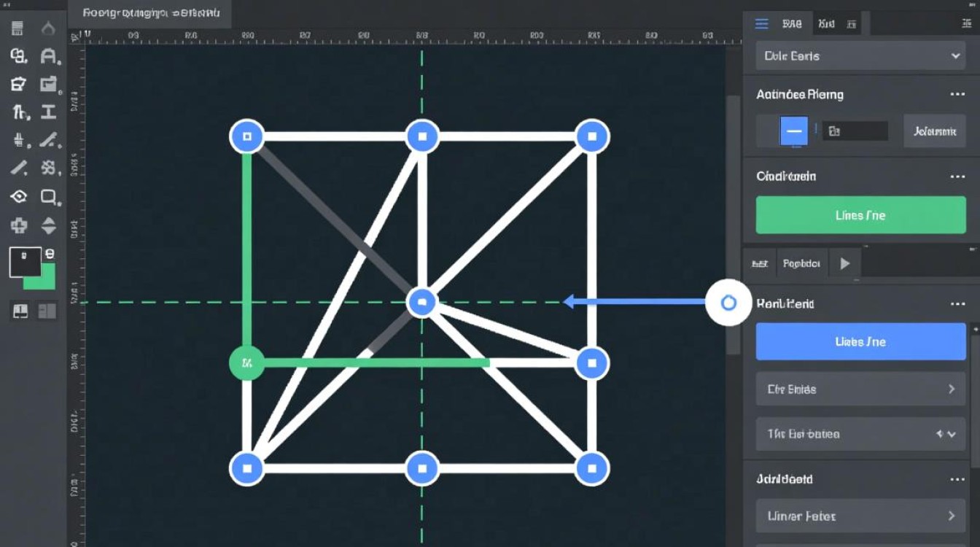Viewport: 980px width, 547px height.
Task: Toggle the blue line-style box in right panel
Action: pyautogui.click(x=793, y=131)
